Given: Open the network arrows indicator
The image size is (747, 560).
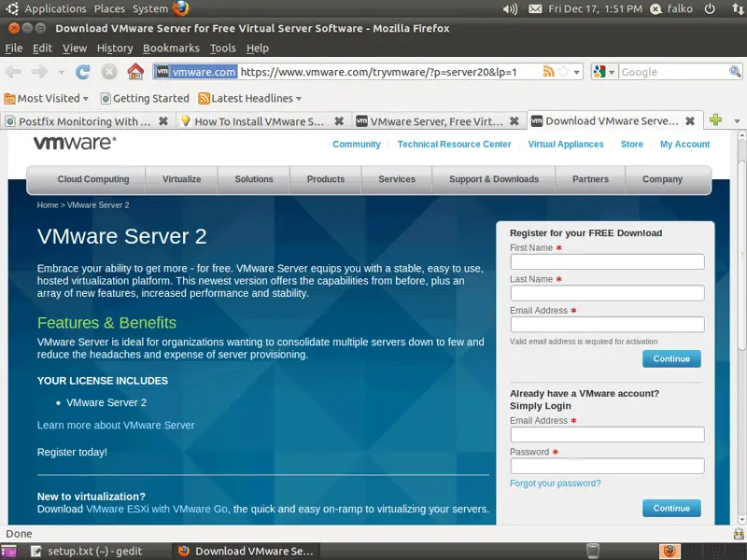Looking at the screenshot, I should [x=738, y=8].
